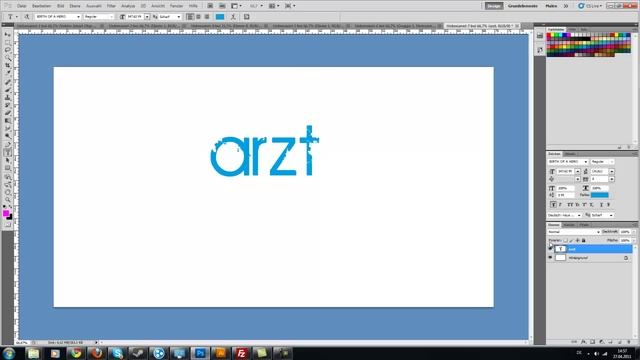
Task: Click the magenta foreground color swatch
Action: click(6, 213)
